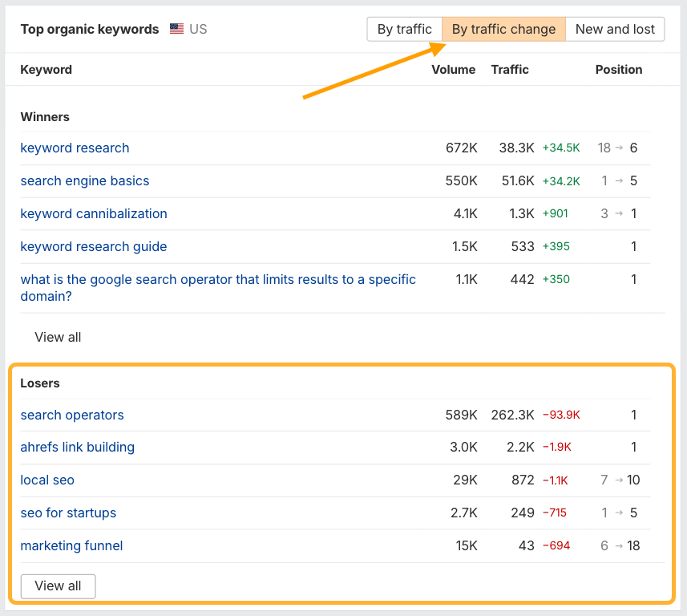The image size is (687, 616).
Task: Open keyword cannibalization keyword link
Action: 94,213
